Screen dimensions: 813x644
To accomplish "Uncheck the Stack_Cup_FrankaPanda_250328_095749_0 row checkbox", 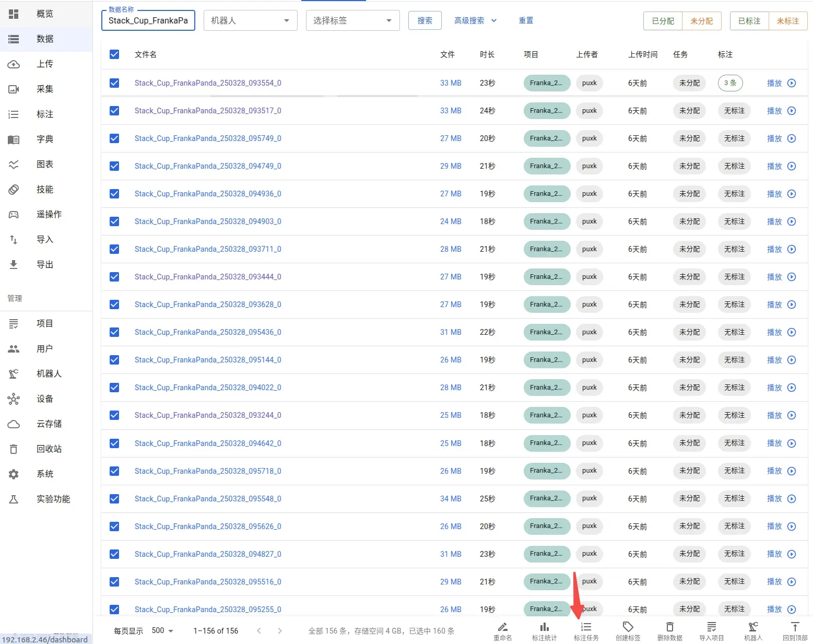I will [x=114, y=138].
